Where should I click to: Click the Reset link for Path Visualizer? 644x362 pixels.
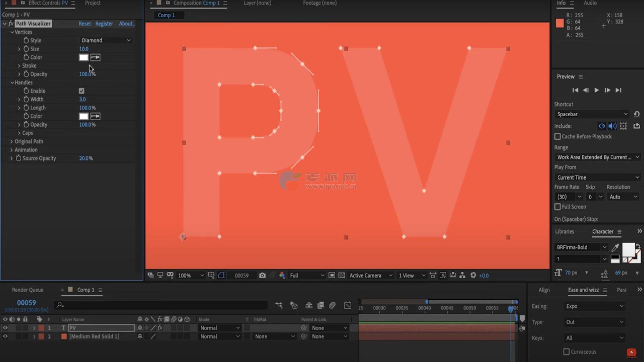pos(85,23)
